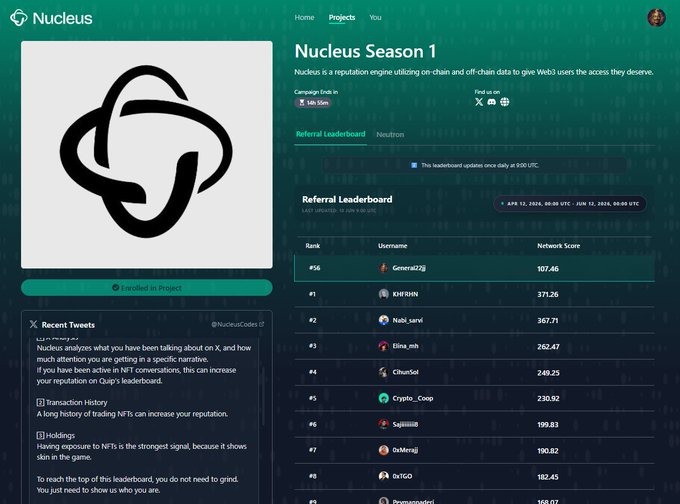Click the hourglass campaign timer badge
The height and width of the screenshot is (504, 680).
click(313, 103)
